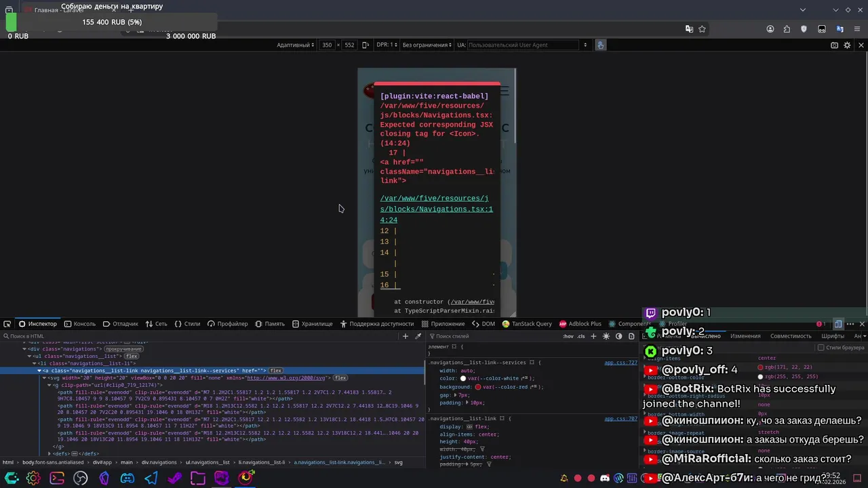
Task: Rotate the viewport orientation
Action: (366, 45)
